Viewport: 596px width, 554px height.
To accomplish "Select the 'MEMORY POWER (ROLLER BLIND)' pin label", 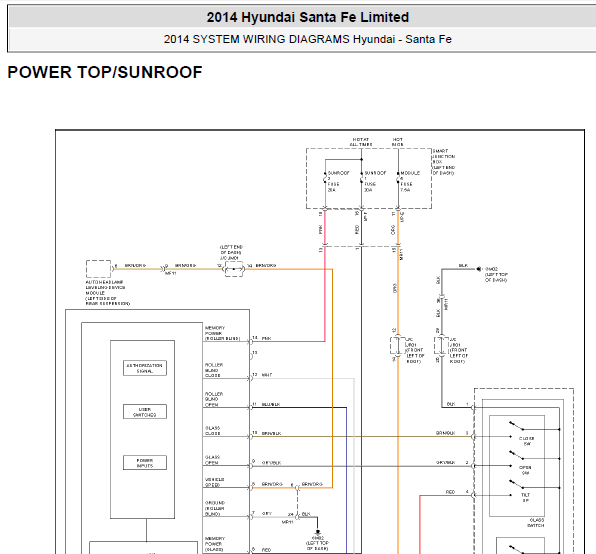I will [x=222, y=333].
